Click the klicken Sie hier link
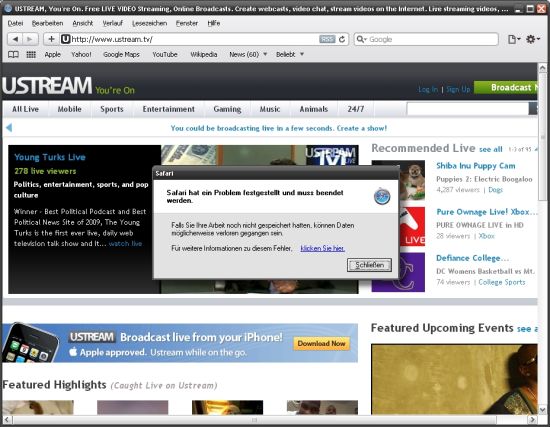550x427 pixels. pos(322,248)
